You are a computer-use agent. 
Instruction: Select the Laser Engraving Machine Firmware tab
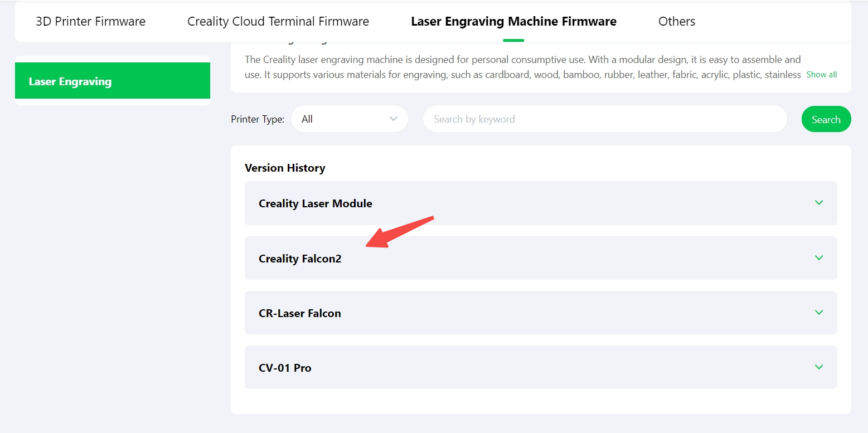pyautogui.click(x=513, y=22)
